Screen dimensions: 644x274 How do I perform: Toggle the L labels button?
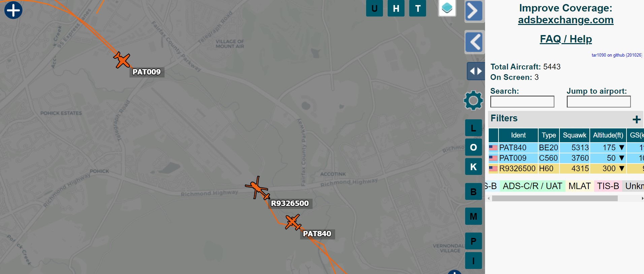tap(474, 128)
